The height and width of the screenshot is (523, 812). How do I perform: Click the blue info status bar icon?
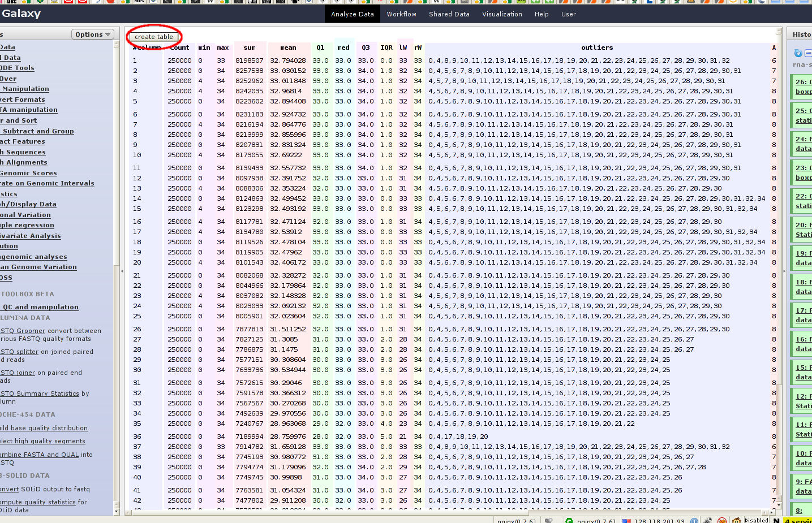coord(694,520)
